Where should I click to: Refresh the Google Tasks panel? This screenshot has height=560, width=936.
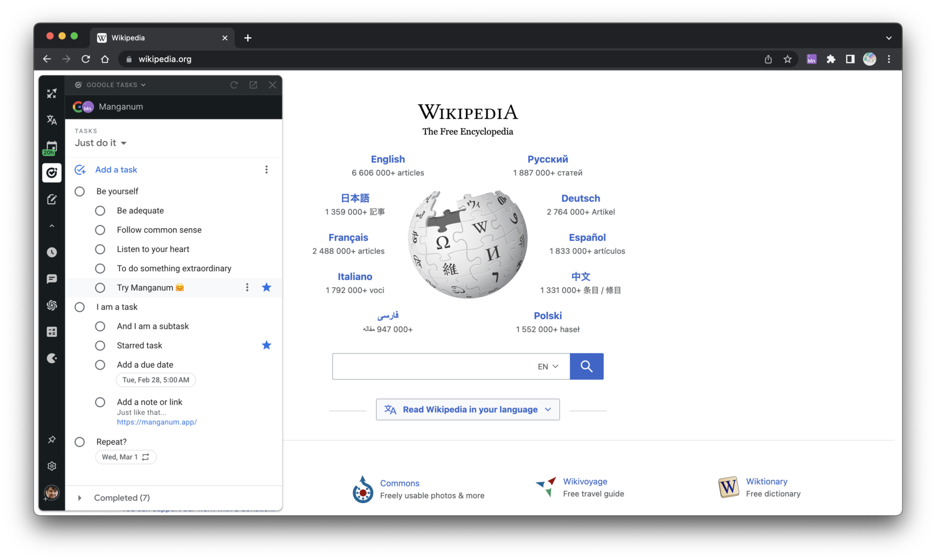point(234,85)
